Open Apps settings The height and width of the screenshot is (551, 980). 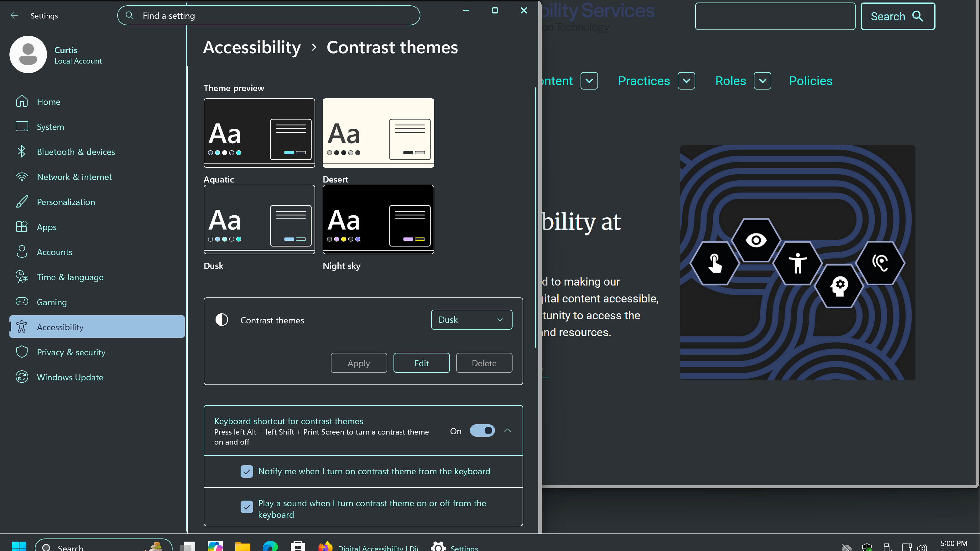(97, 227)
